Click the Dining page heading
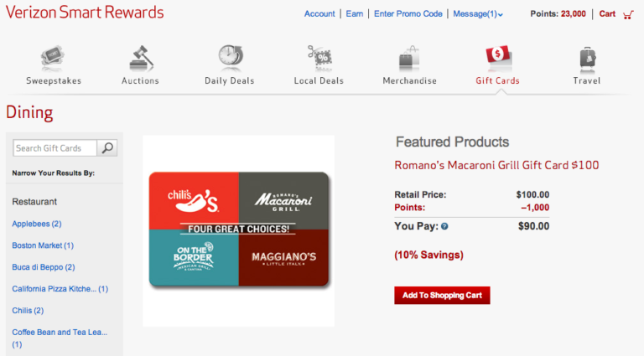Image resolution: width=644 pixels, height=356 pixels. click(29, 113)
